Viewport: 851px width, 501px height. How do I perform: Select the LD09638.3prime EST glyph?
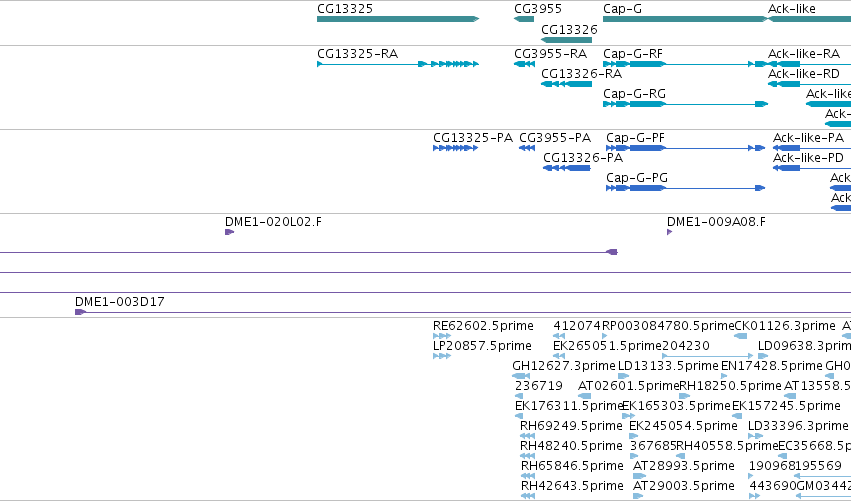763,356
